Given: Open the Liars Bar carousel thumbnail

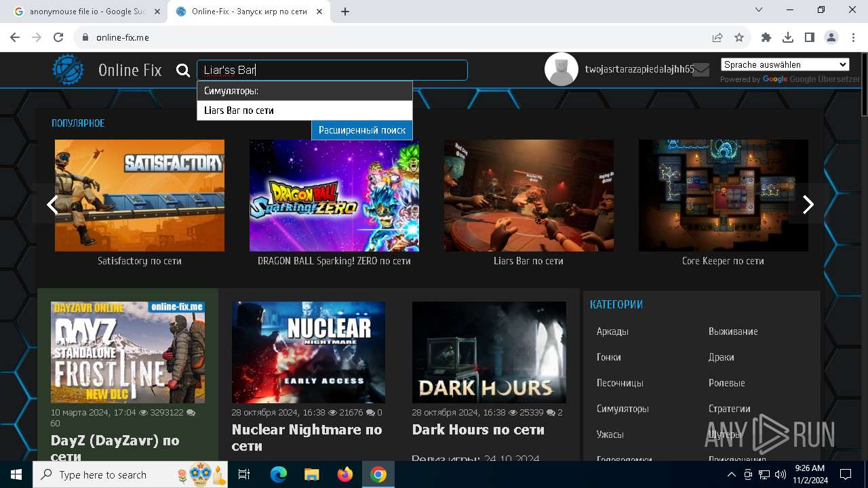Looking at the screenshot, I should (529, 195).
